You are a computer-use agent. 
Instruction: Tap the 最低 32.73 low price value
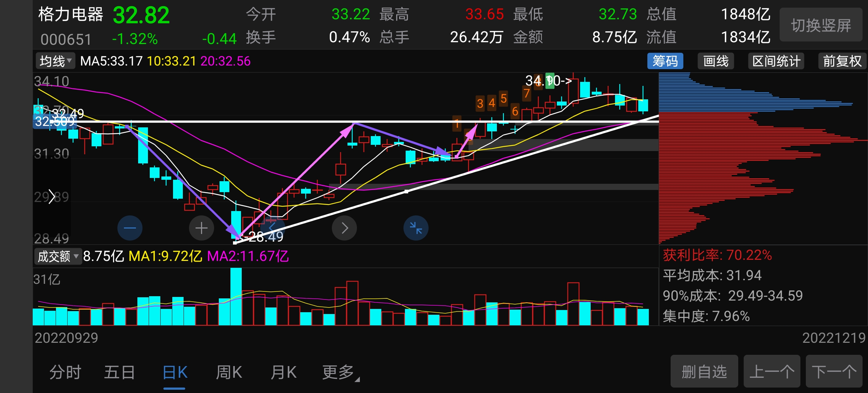618,14
